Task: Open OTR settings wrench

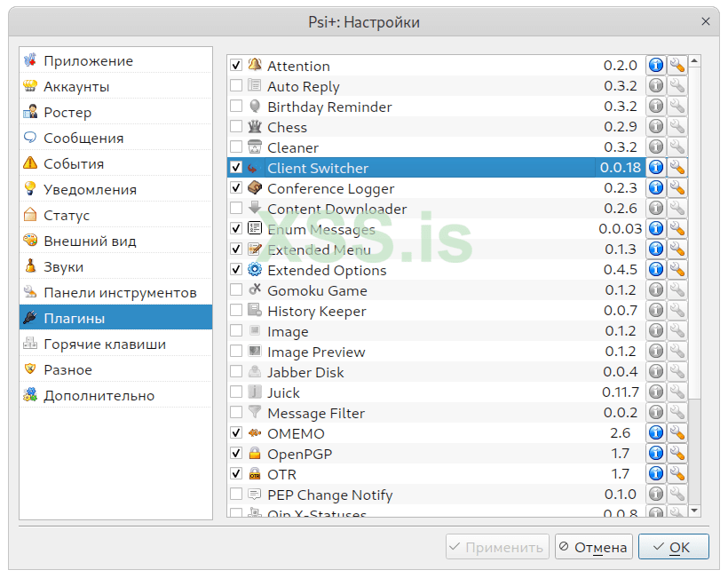Action: [x=677, y=474]
